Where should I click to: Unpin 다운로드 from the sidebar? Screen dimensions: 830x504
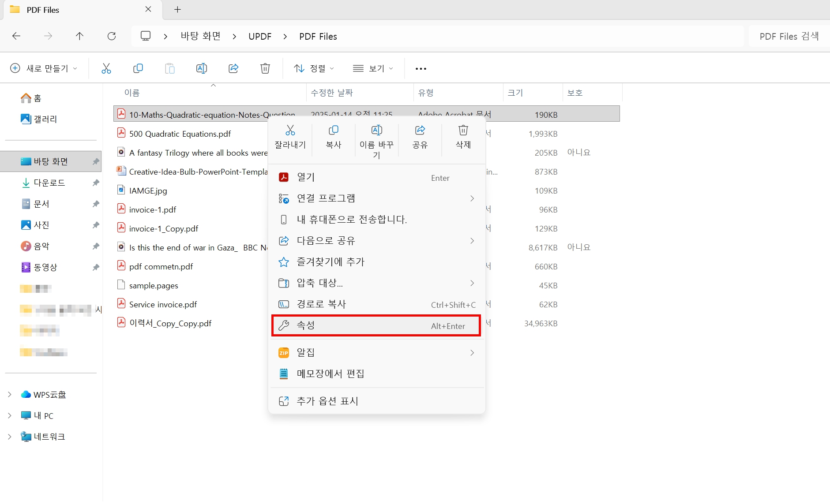[x=96, y=183]
